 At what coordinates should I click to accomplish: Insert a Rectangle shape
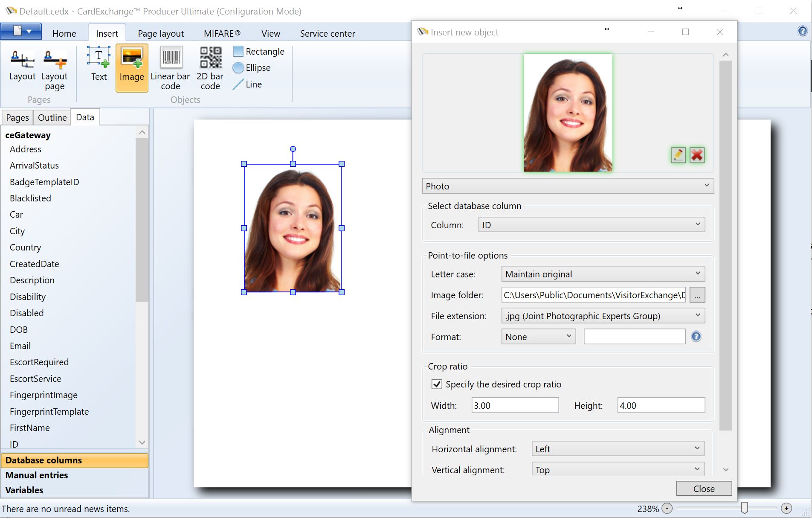[x=259, y=52]
